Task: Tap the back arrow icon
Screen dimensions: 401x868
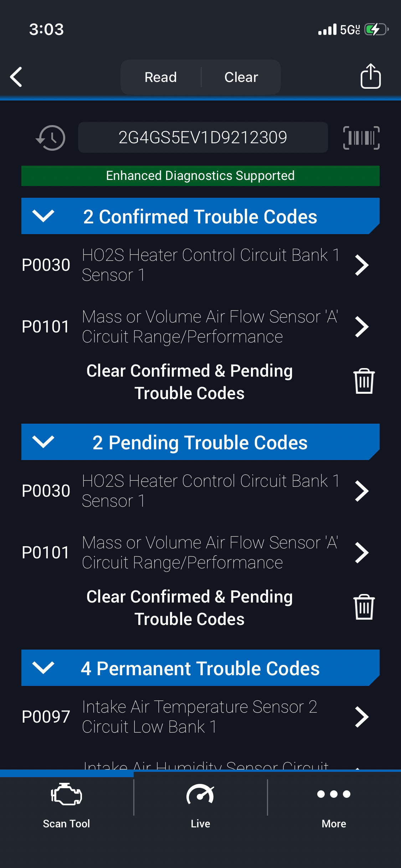Action: coord(16,77)
